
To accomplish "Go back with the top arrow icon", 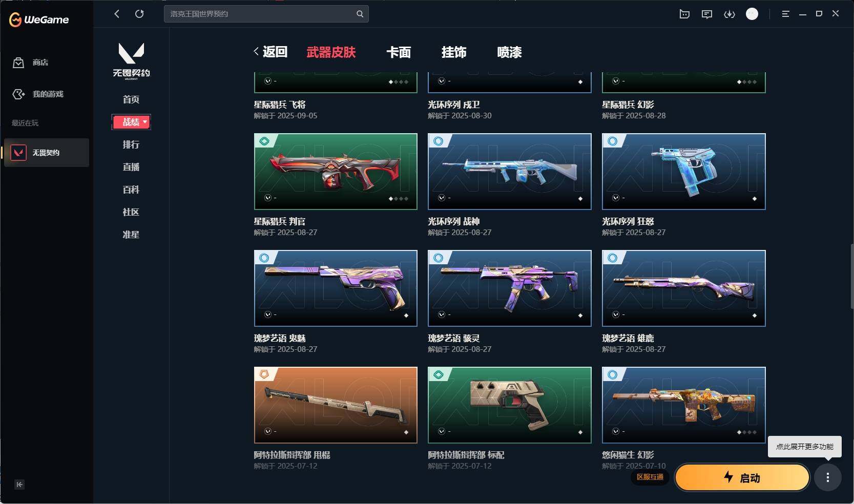I will (x=117, y=14).
